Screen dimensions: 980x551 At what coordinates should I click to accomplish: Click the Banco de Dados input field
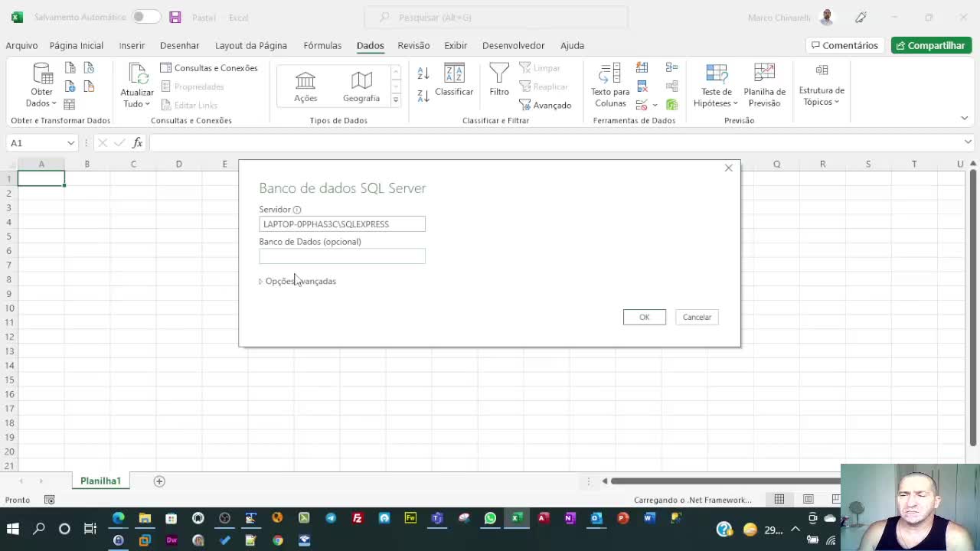click(342, 256)
